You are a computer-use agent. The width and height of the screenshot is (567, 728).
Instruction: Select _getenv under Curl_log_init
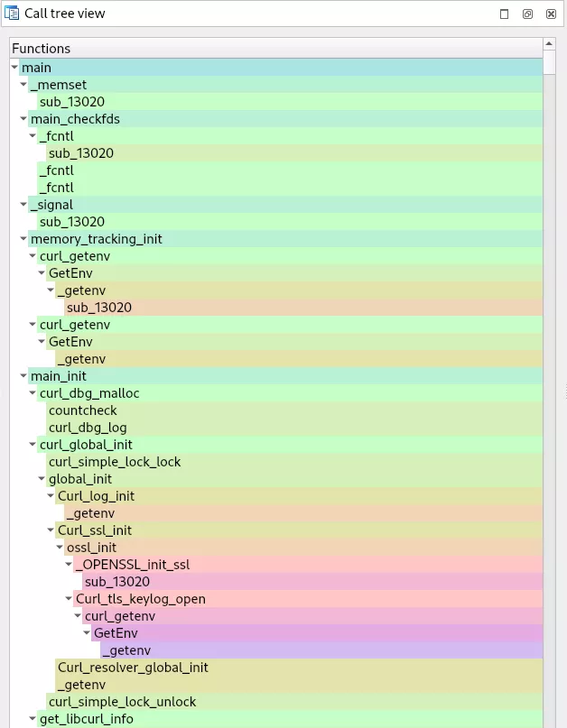click(303, 513)
